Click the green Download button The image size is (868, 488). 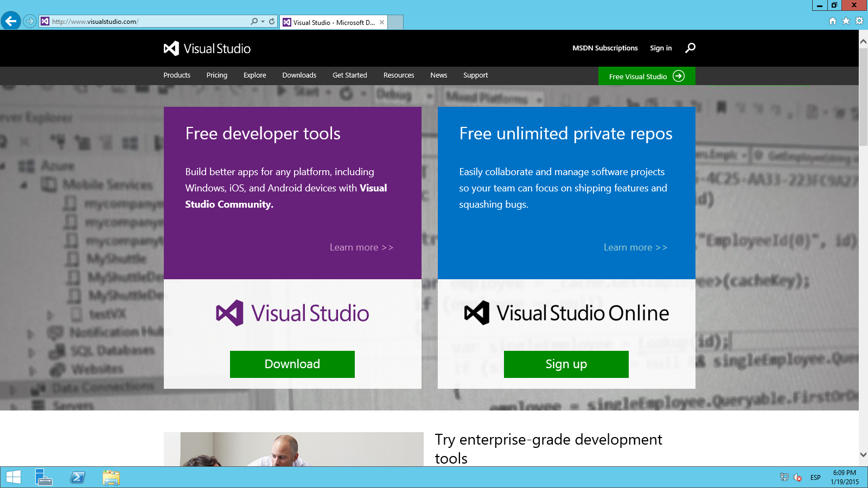click(x=292, y=364)
